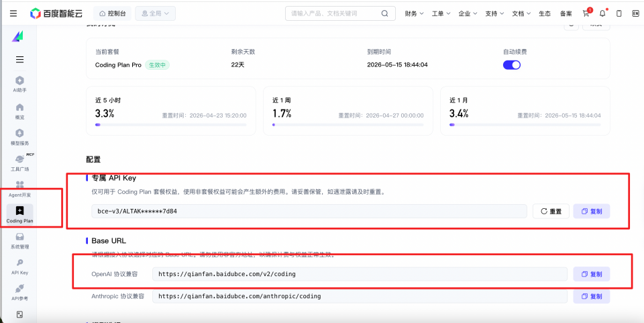
Task: Focus the product and document search field
Action: click(340, 13)
